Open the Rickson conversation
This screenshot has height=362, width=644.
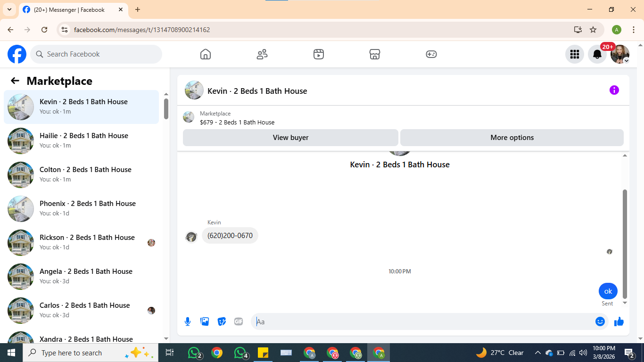pos(82,243)
